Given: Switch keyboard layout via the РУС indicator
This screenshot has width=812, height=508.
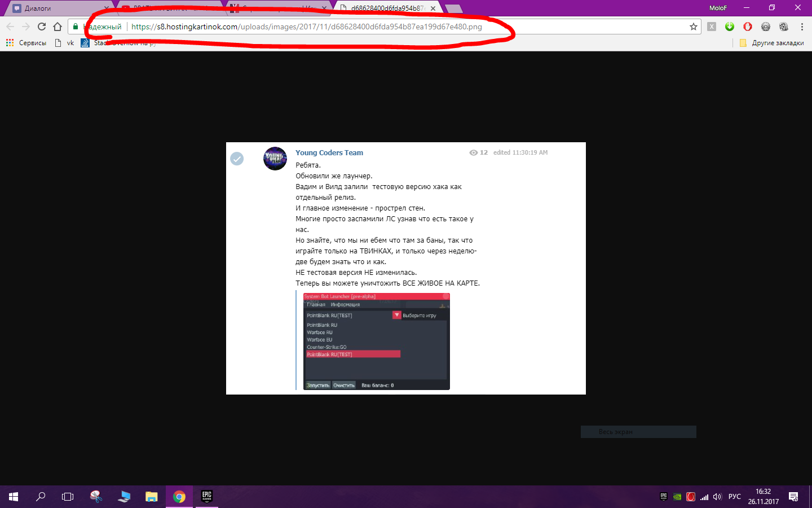Looking at the screenshot, I should point(734,496).
